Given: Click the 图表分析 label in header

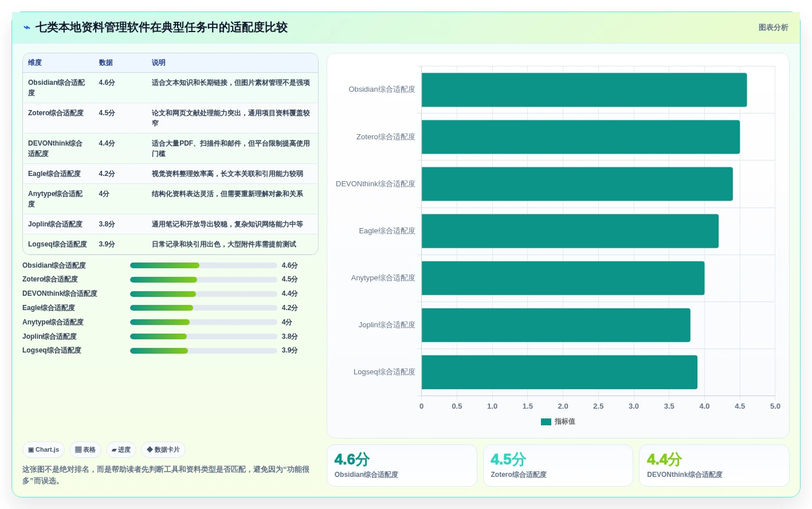Looking at the screenshot, I should pyautogui.click(x=773, y=28).
